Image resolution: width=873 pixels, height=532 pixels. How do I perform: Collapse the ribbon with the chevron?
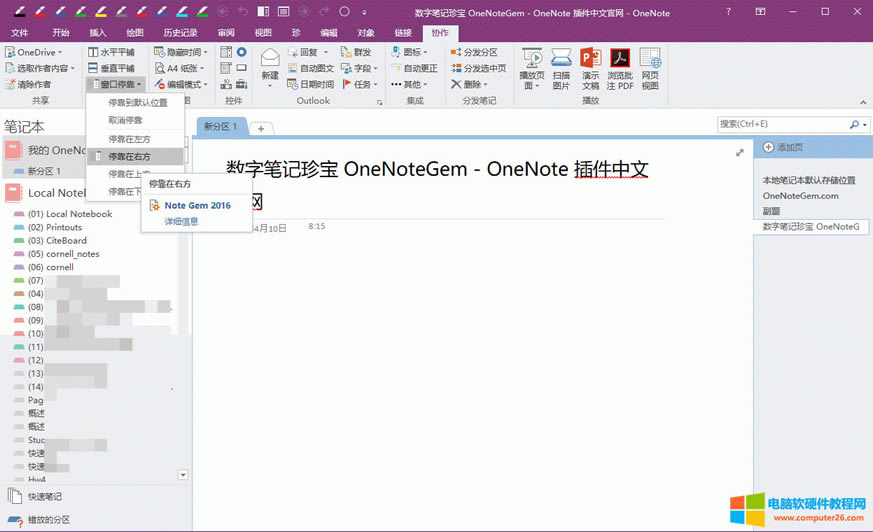tap(863, 102)
